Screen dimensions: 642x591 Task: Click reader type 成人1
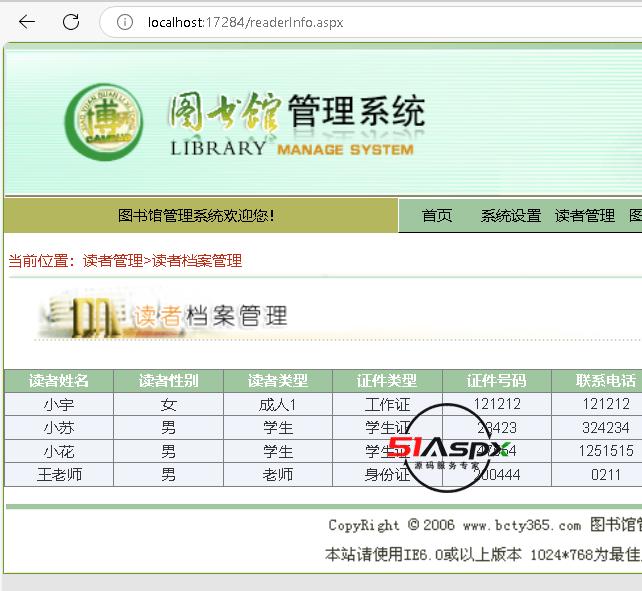point(278,405)
